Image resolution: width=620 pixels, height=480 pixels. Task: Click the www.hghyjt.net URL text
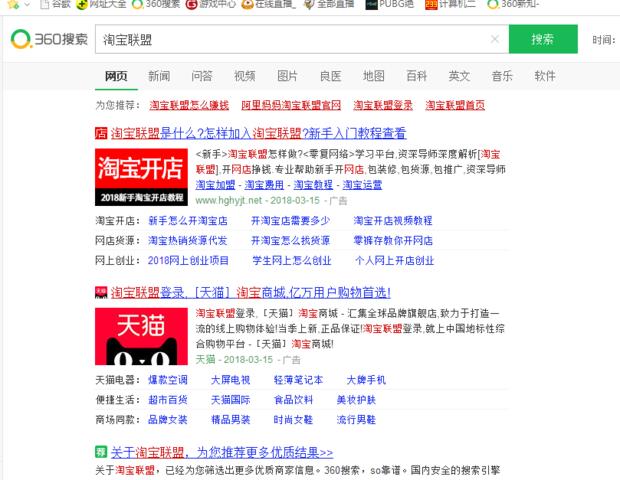pyautogui.click(x=229, y=200)
